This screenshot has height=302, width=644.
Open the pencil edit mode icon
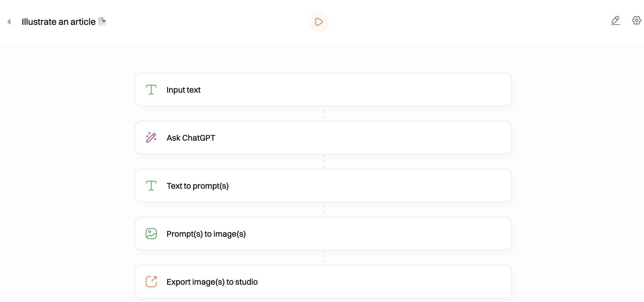coord(615,21)
